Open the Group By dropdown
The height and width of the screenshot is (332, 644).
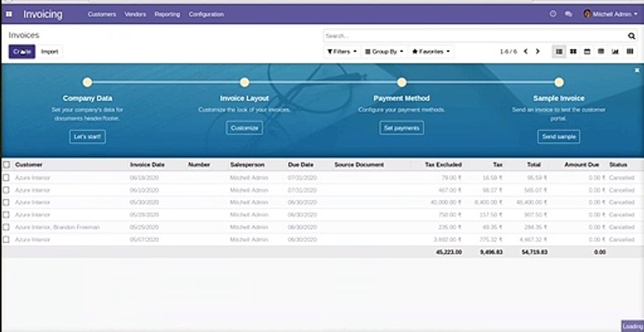pos(384,52)
